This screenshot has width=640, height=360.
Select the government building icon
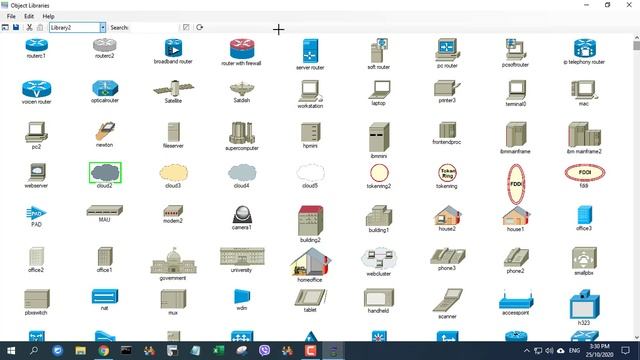coord(173,260)
